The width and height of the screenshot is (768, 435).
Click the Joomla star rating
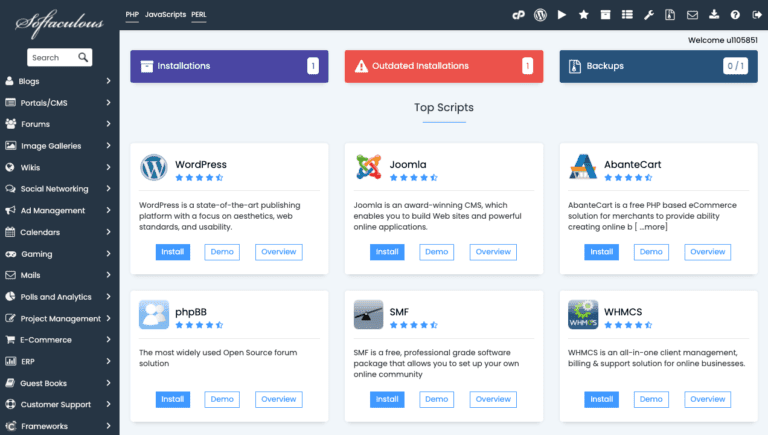(x=414, y=178)
